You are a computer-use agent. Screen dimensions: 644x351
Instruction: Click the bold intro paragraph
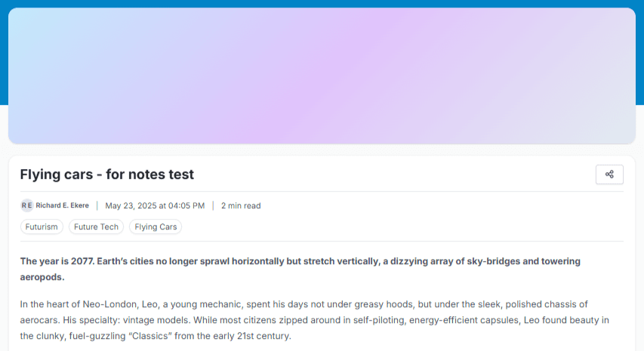click(x=300, y=269)
